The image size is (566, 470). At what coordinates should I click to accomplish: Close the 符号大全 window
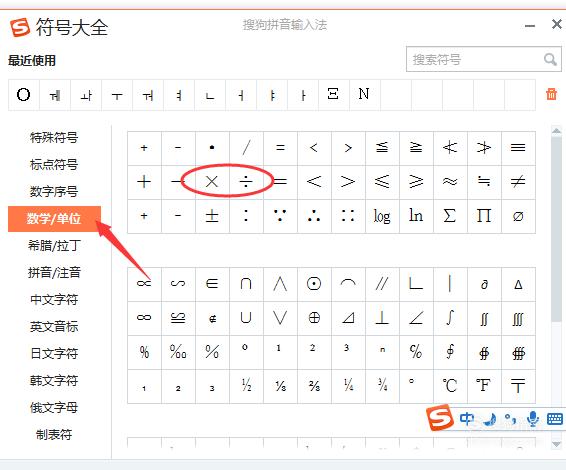(x=557, y=24)
